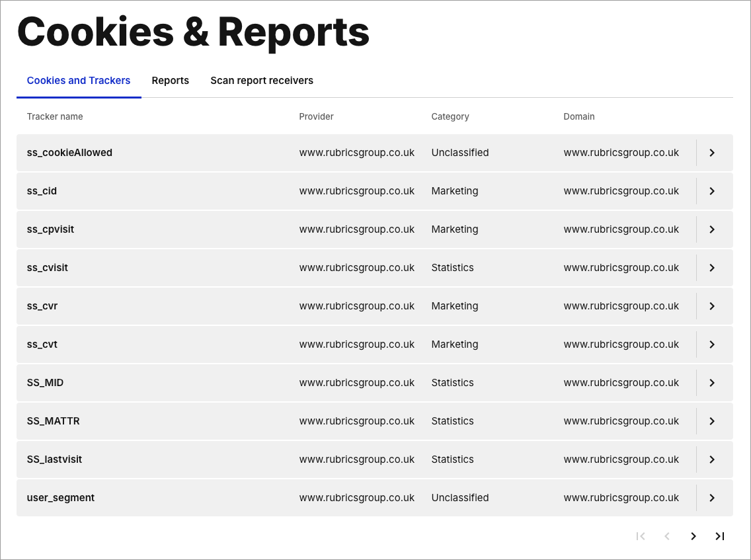The height and width of the screenshot is (560, 751).
Task: Expand user_segment row chevron
Action: coord(712,498)
